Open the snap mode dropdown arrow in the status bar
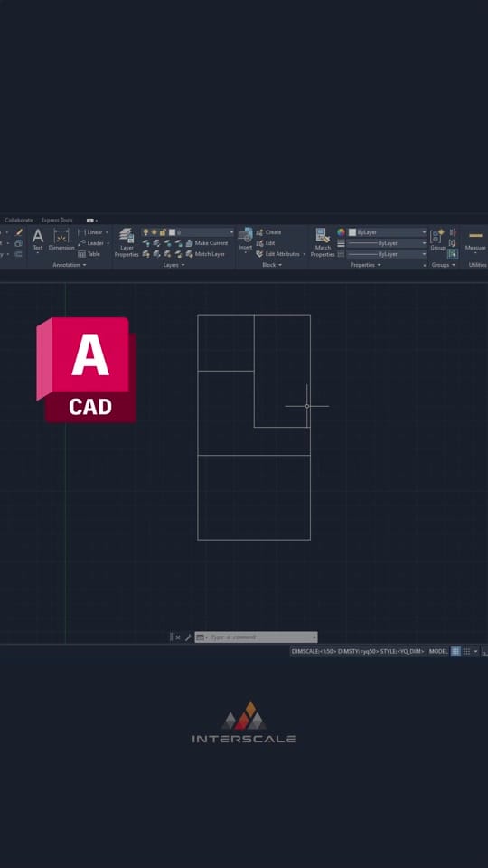 (x=476, y=652)
